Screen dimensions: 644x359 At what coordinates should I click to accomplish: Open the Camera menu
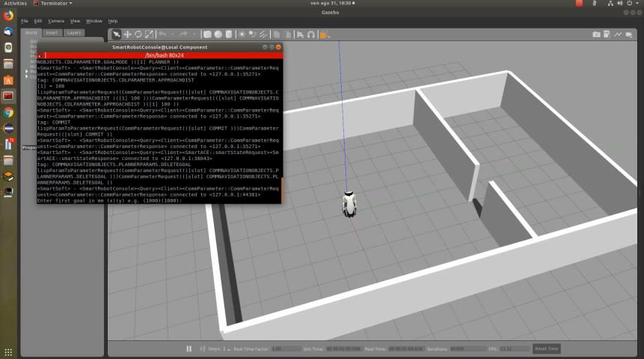click(56, 21)
